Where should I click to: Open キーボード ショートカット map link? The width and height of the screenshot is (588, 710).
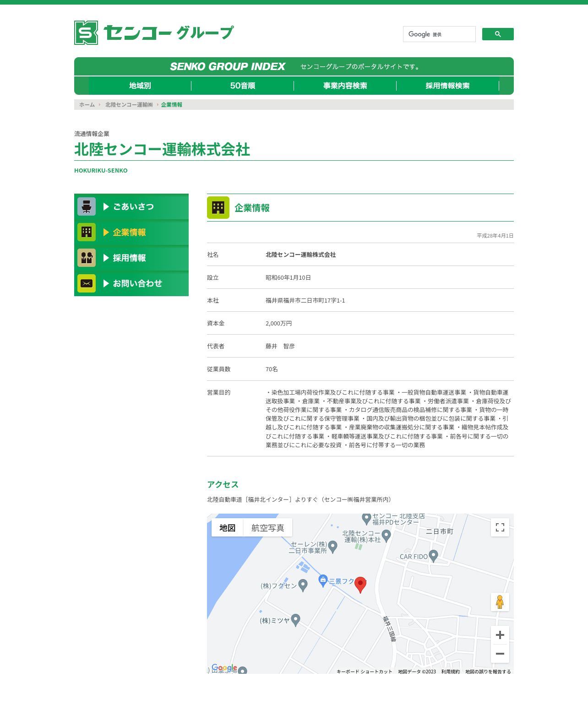(365, 672)
